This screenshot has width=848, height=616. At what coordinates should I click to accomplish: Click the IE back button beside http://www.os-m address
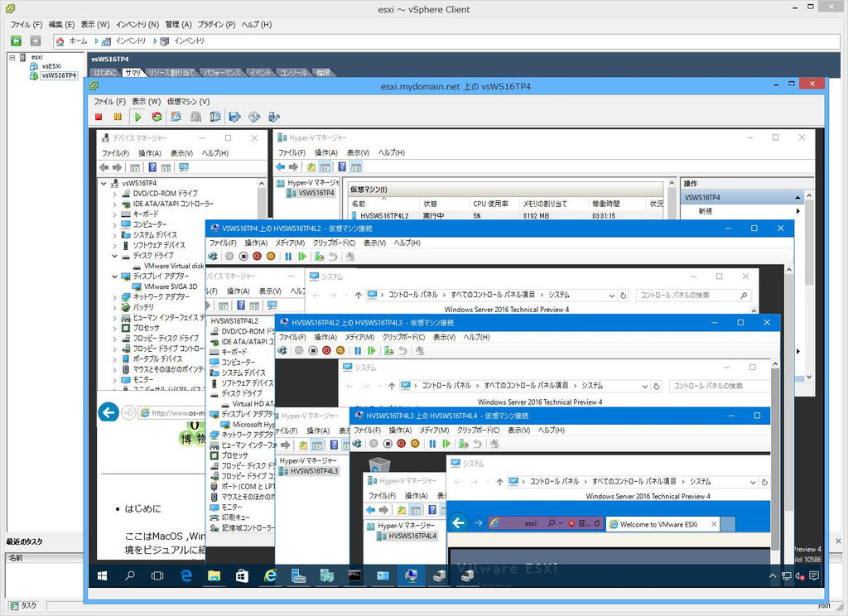[x=108, y=412]
